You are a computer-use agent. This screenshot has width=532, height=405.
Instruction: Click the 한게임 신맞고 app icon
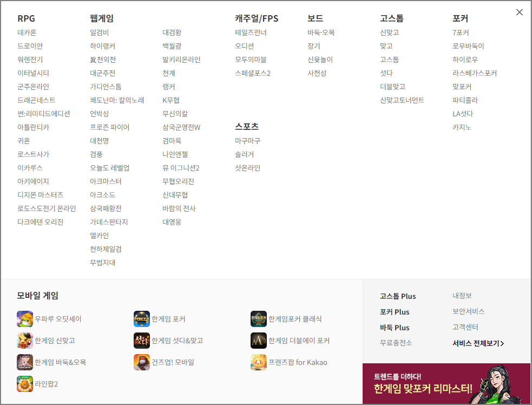pyautogui.click(x=25, y=341)
